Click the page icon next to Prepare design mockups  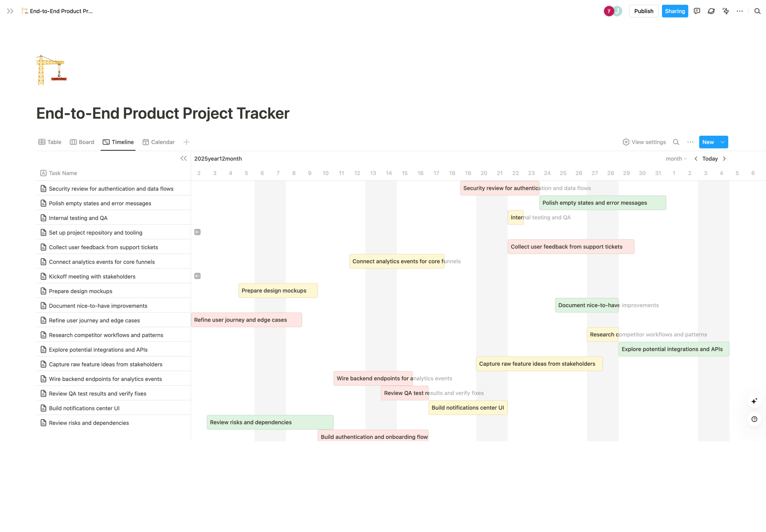pos(43,291)
